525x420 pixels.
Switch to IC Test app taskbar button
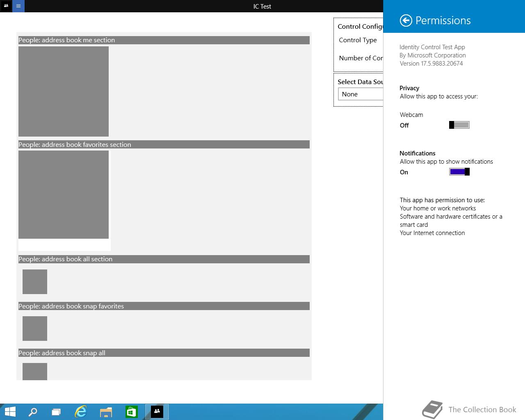tap(157, 412)
